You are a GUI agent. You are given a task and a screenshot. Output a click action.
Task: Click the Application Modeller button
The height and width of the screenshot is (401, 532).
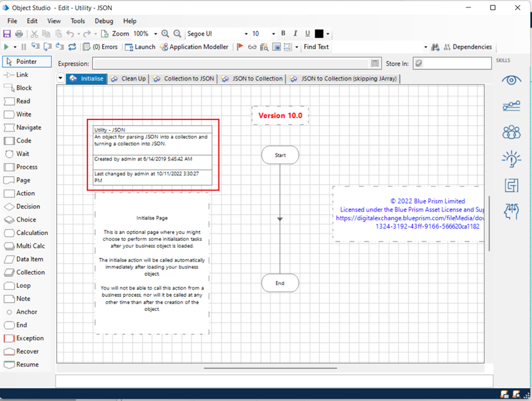[x=194, y=47]
